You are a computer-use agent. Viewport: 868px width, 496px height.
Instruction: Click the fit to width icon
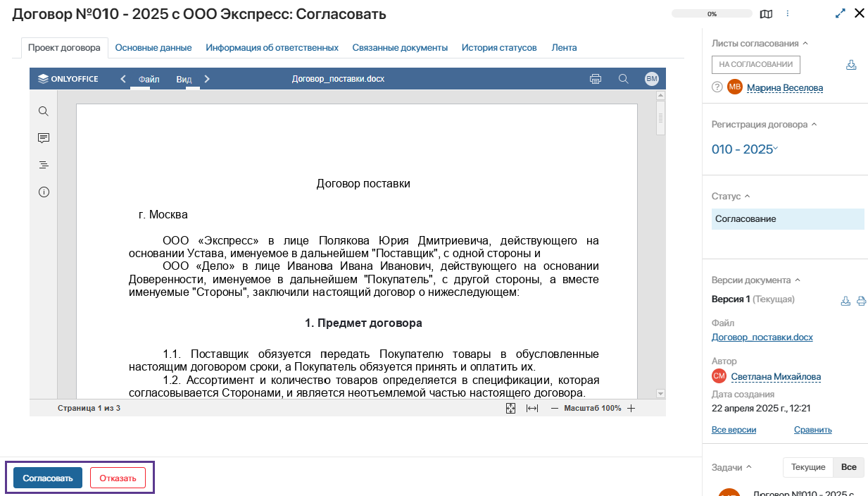pos(532,409)
